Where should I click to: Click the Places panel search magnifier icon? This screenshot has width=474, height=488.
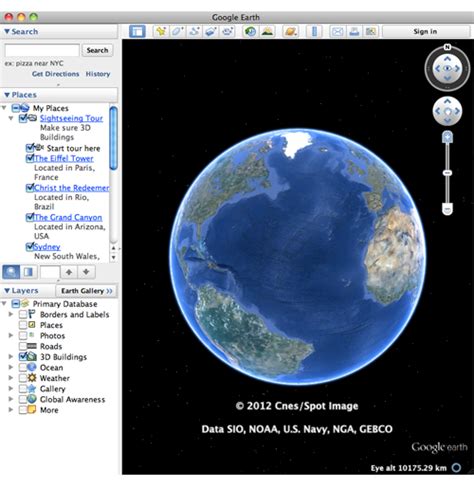coord(11,272)
